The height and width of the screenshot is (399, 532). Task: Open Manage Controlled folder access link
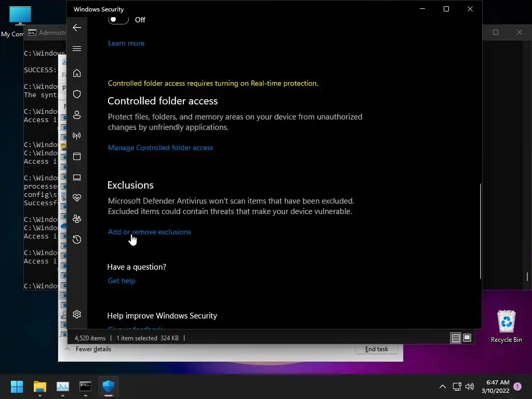161,148
